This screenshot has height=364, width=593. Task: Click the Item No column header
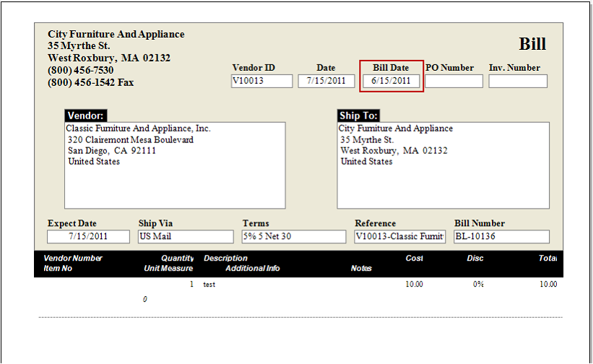click(x=58, y=269)
